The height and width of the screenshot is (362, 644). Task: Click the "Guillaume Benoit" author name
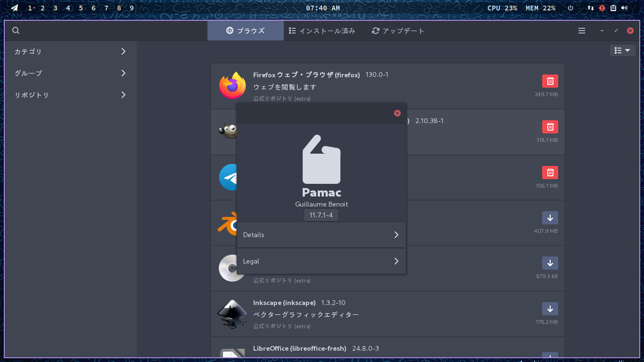pyautogui.click(x=322, y=204)
